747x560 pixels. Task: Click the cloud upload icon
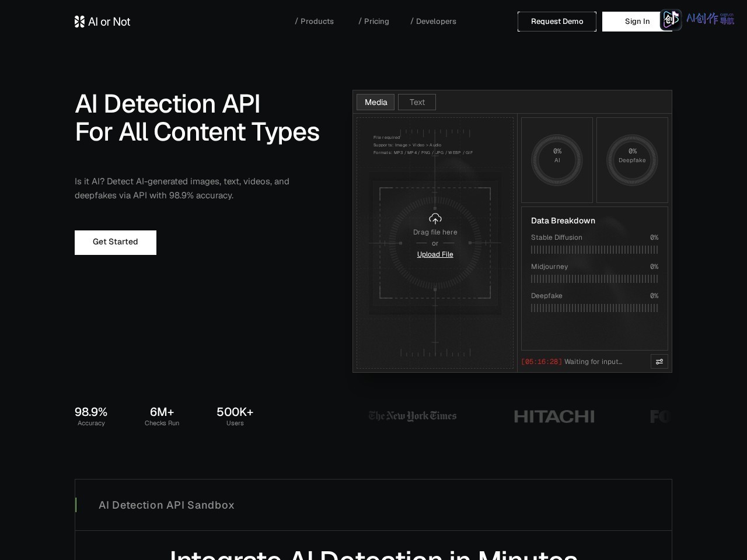pos(435,219)
